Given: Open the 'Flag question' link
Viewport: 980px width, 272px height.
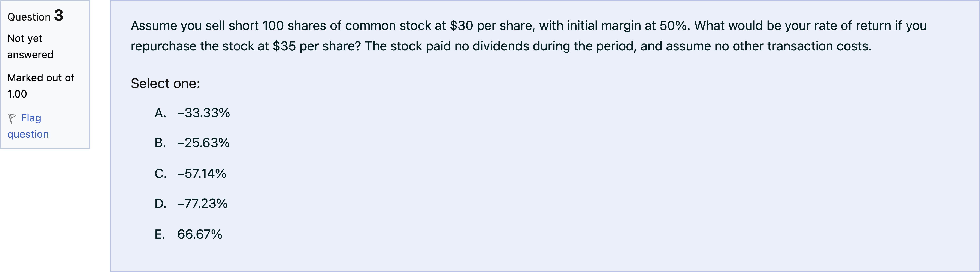Looking at the screenshot, I should click(28, 126).
